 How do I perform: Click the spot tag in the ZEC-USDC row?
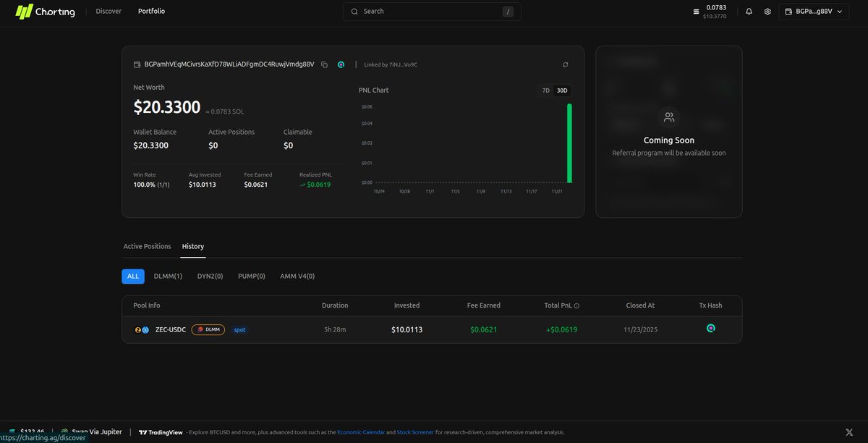click(x=239, y=330)
